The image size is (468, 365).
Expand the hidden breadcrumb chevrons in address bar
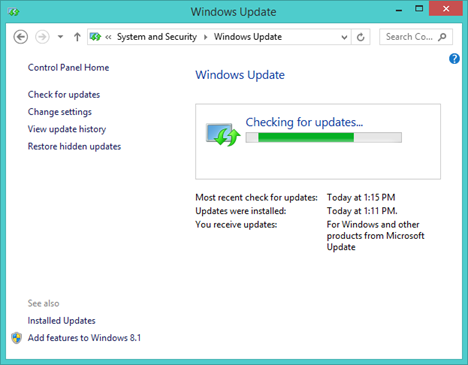click(108, 37)
